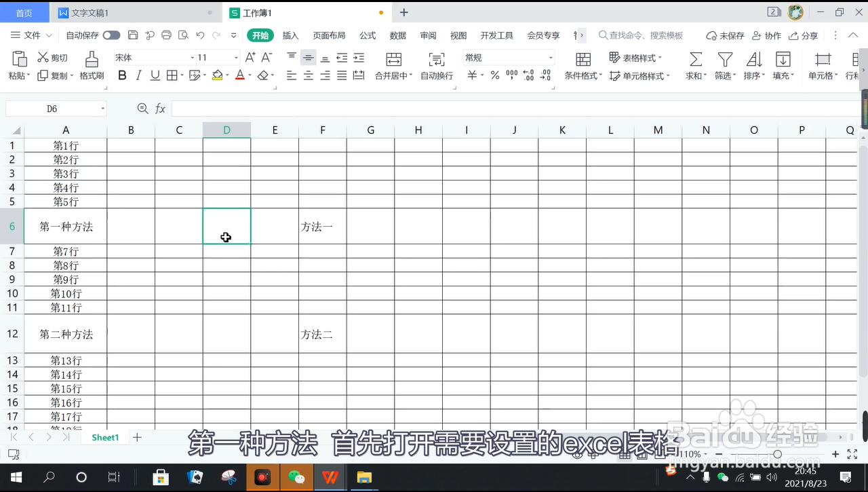The image size is (868, 492).
Task: Open the font name 宋体 dropdown
Action: click(x=193, y=58)
